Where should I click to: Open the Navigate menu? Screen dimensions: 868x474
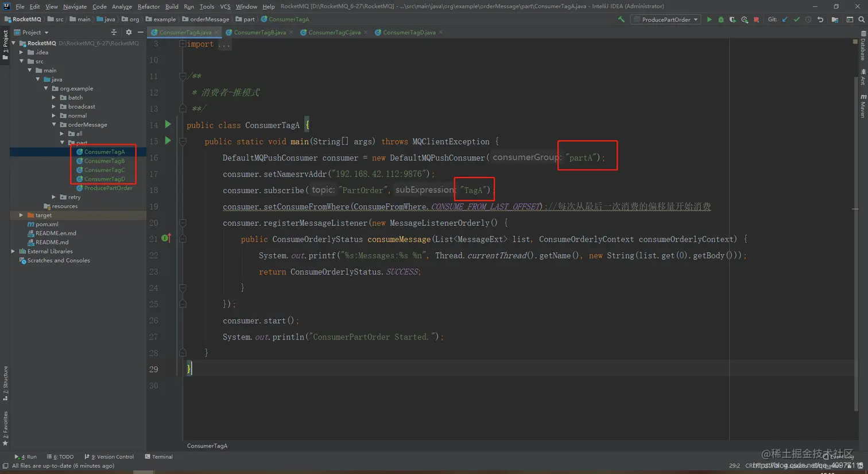(x=75, y=6)
